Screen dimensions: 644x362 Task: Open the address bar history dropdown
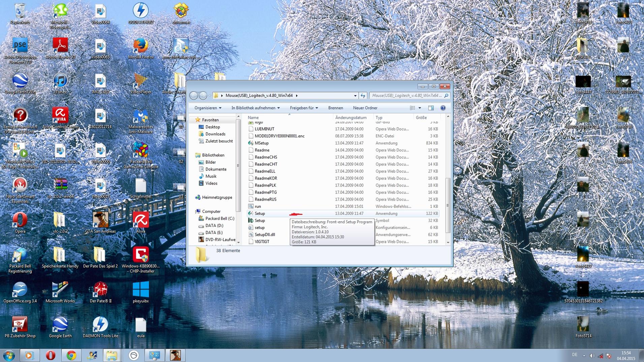click(x=355, y=96)
